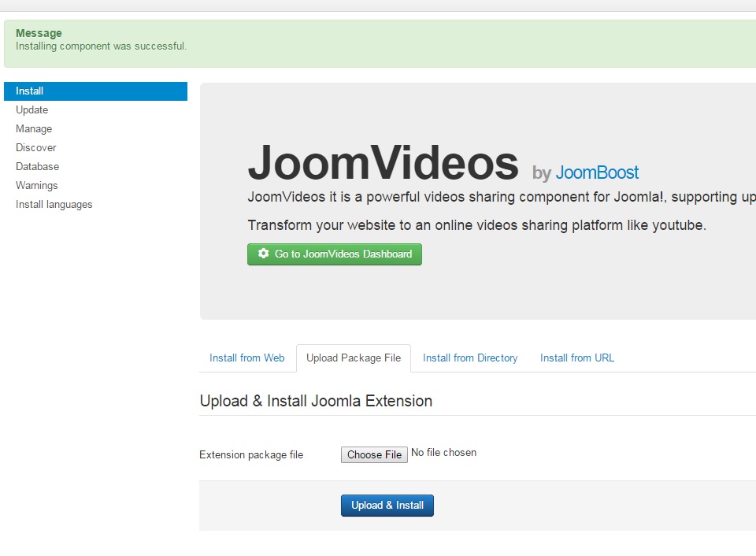Click Choose File button

pos(374,454)
